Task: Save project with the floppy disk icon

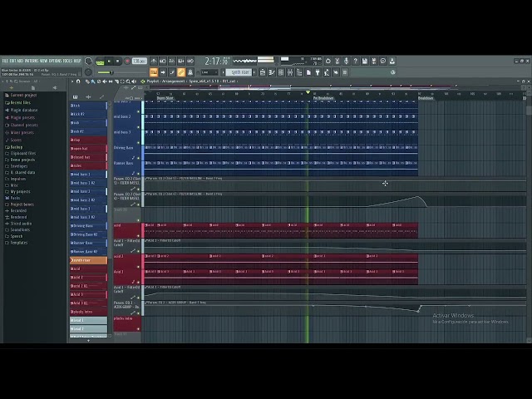Action: point(364,61)
